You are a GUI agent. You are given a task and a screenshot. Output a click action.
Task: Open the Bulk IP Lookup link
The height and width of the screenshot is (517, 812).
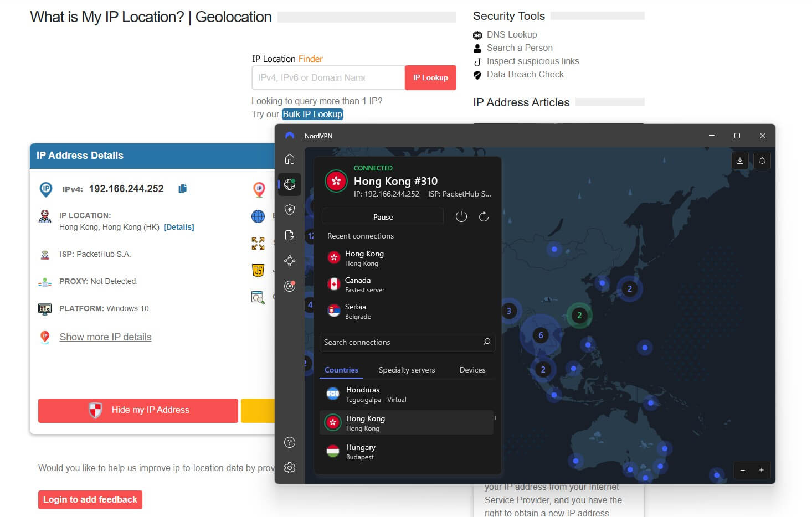click(x=312, y=114)
